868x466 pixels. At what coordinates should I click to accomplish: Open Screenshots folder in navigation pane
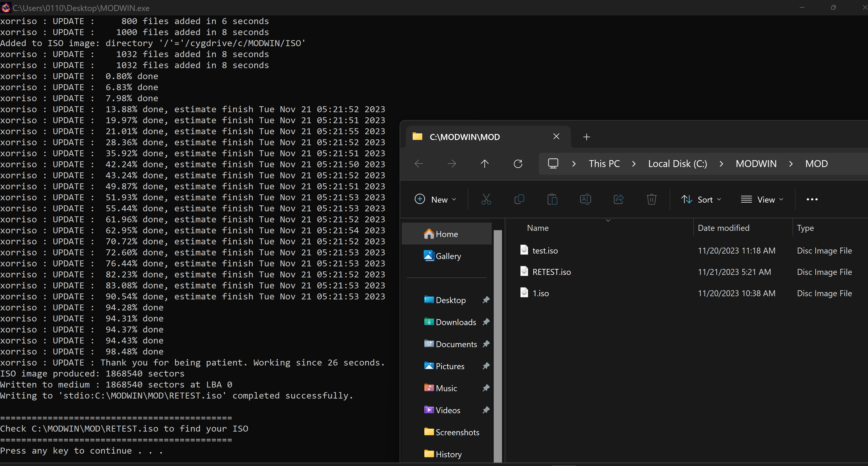[x=447, y=432]
